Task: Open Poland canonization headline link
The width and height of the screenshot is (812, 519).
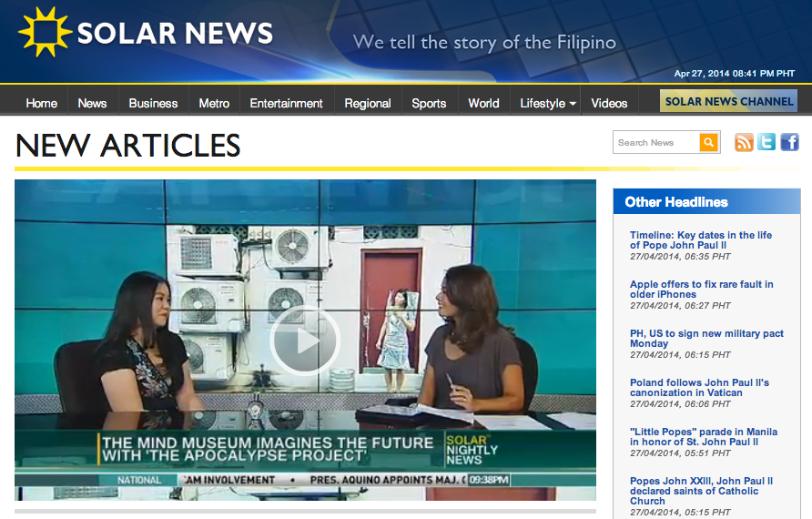Action: [x=699, y=388]
